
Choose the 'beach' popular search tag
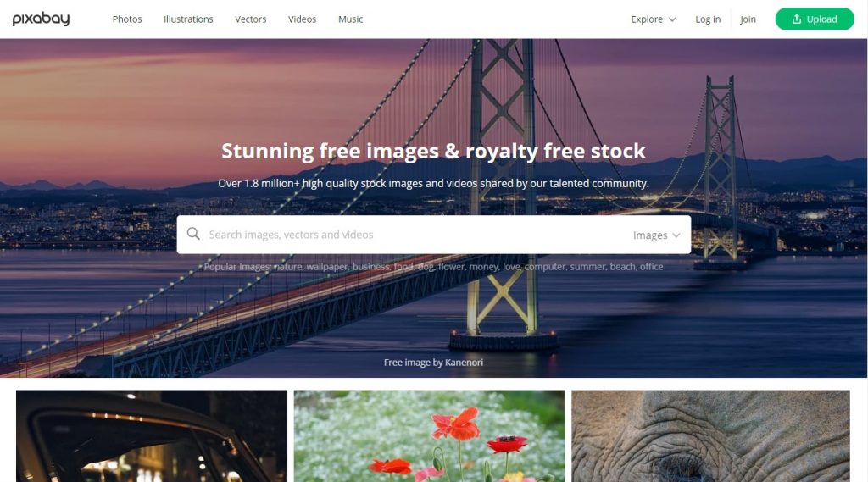623,267
